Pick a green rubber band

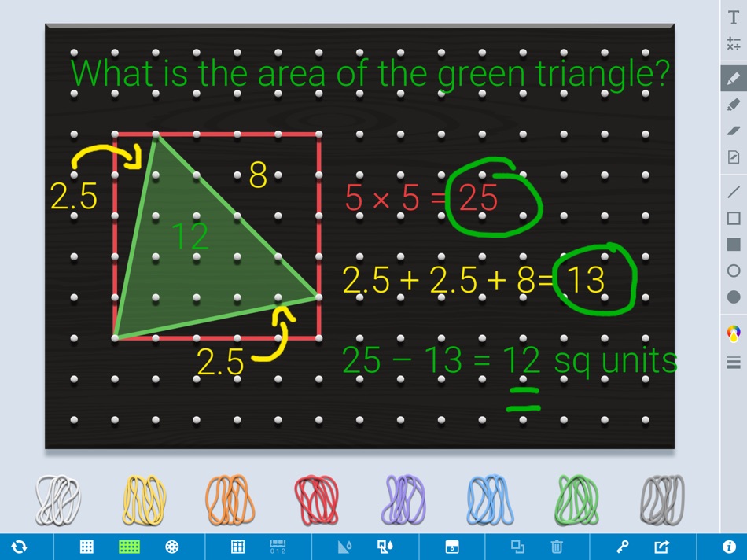point(577,500)
